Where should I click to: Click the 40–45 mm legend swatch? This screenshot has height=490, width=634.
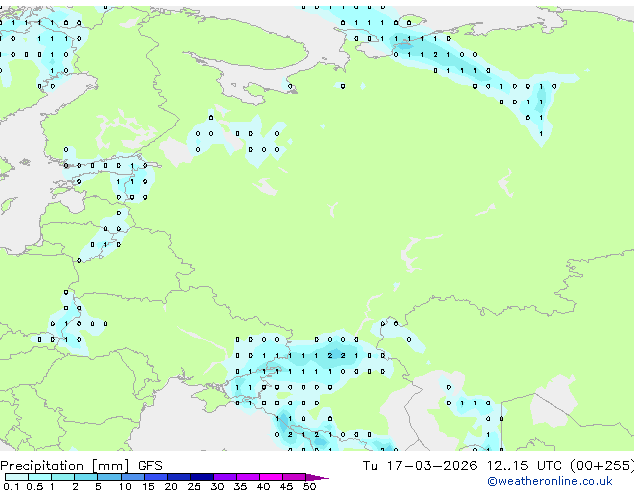pos(271,477)
